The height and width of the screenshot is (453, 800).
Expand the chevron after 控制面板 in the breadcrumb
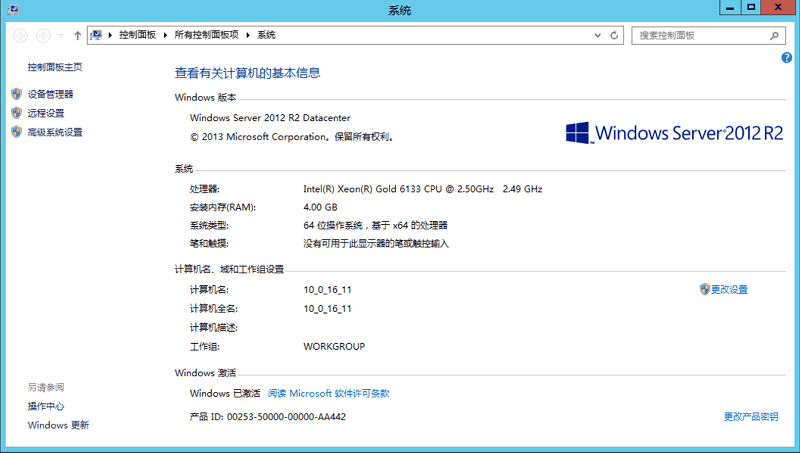coord(167,35)
